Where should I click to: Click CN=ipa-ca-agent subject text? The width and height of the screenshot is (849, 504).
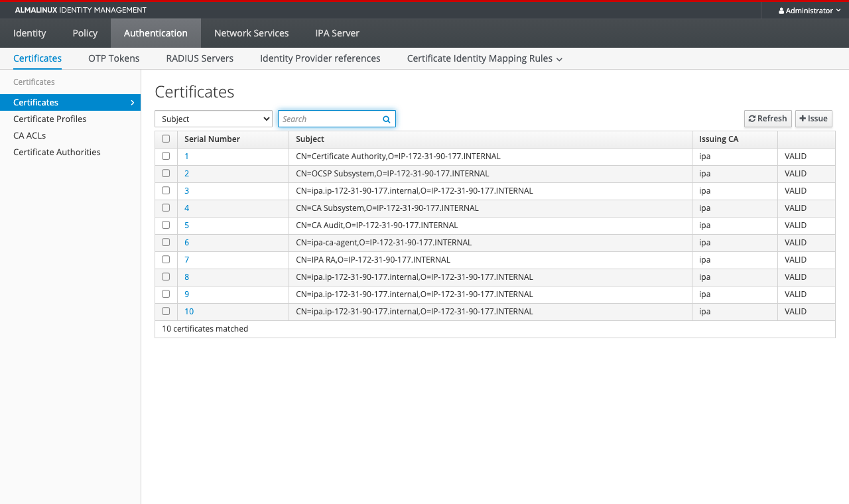(x=384, y=242)
